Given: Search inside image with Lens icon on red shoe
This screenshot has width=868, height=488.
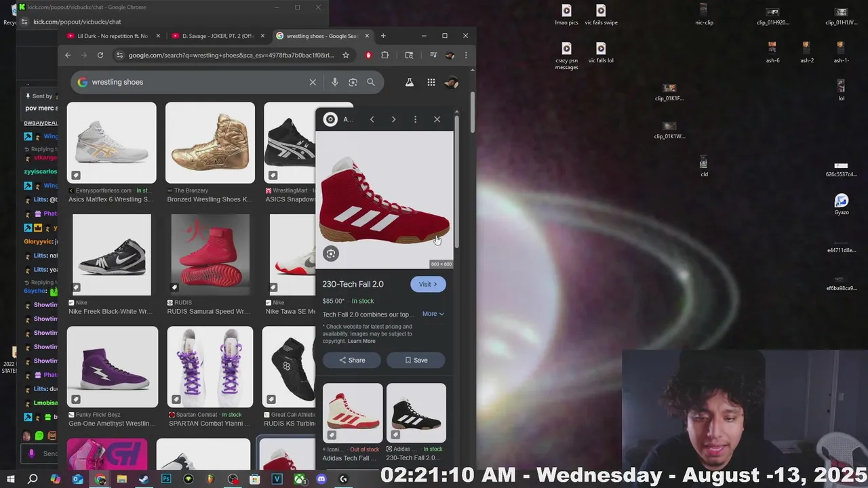Looking at the screenshot, I should point(330,253).
